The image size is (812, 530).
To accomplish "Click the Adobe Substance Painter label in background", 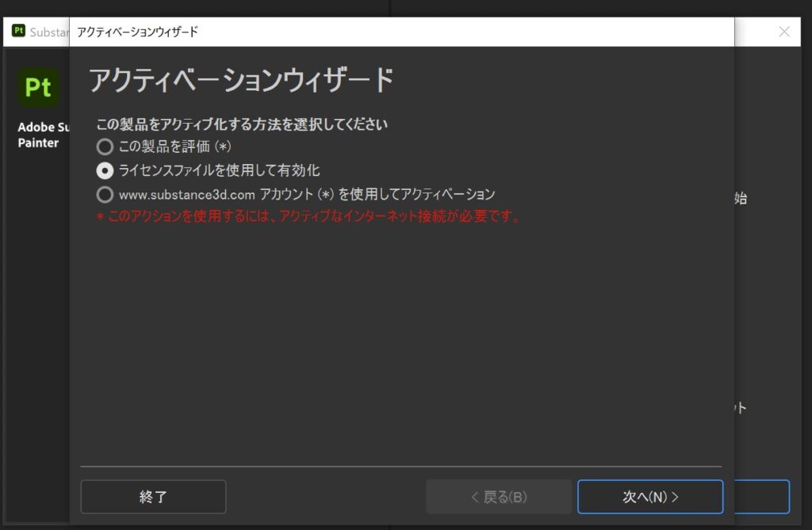I will pyautogui.click(x=44, y=135).
